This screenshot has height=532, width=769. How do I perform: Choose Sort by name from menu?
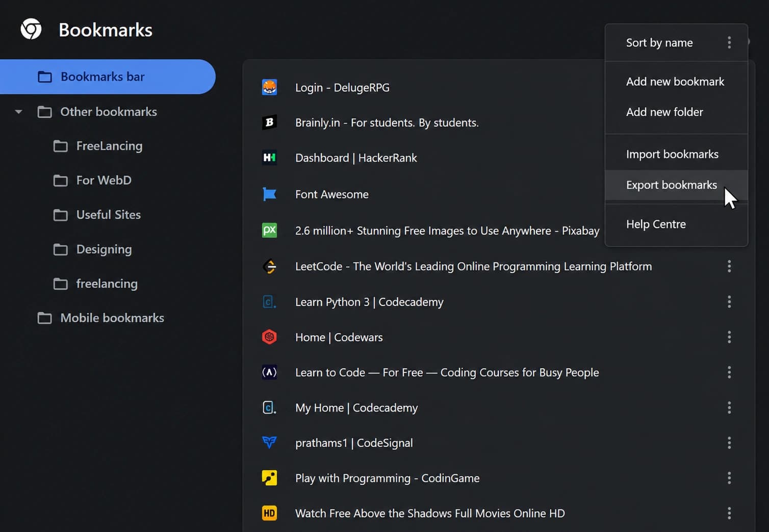point(659,43)
